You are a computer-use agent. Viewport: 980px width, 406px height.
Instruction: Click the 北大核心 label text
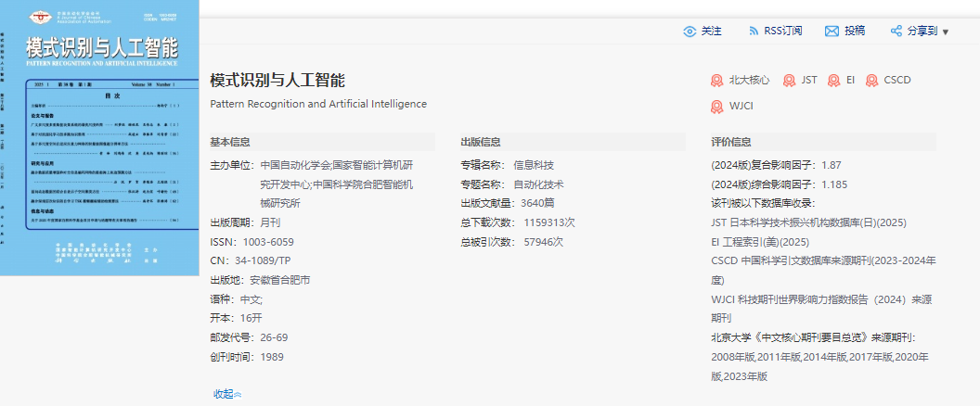749,81
